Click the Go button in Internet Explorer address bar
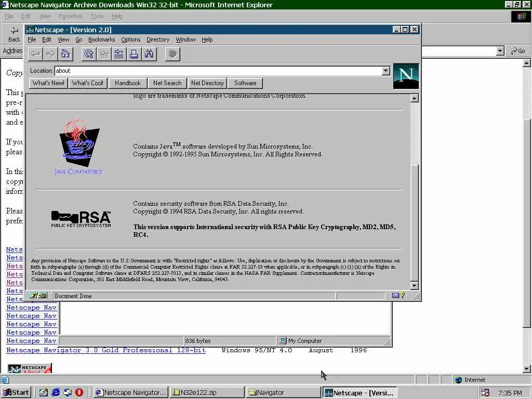 518,51
